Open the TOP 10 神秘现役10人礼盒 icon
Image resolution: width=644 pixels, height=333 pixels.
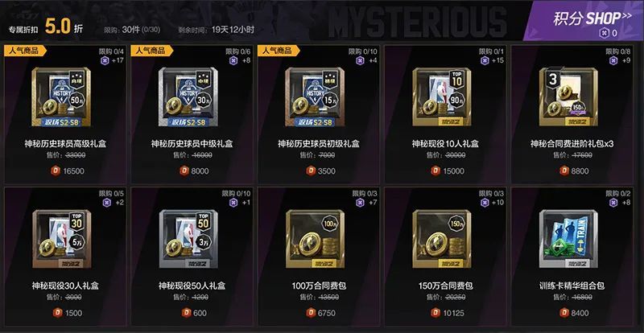pyautogui.click(x=442, y=97)
